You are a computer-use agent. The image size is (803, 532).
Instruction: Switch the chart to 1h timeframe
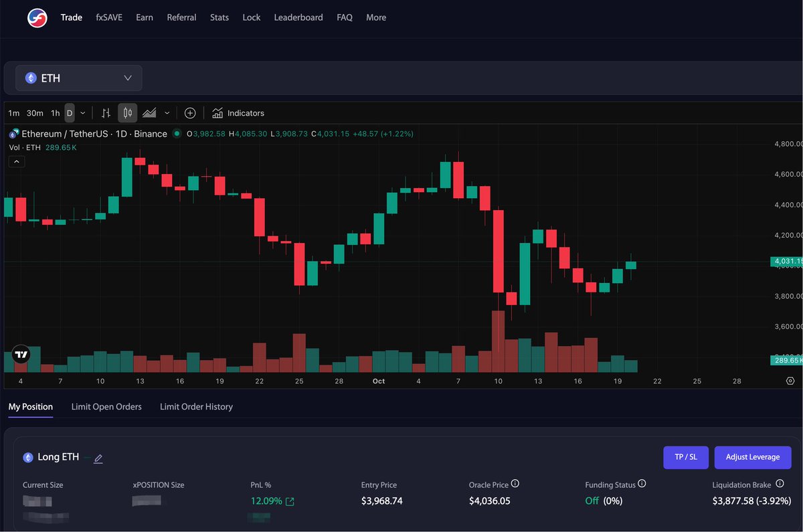click(x=55, y=113)
